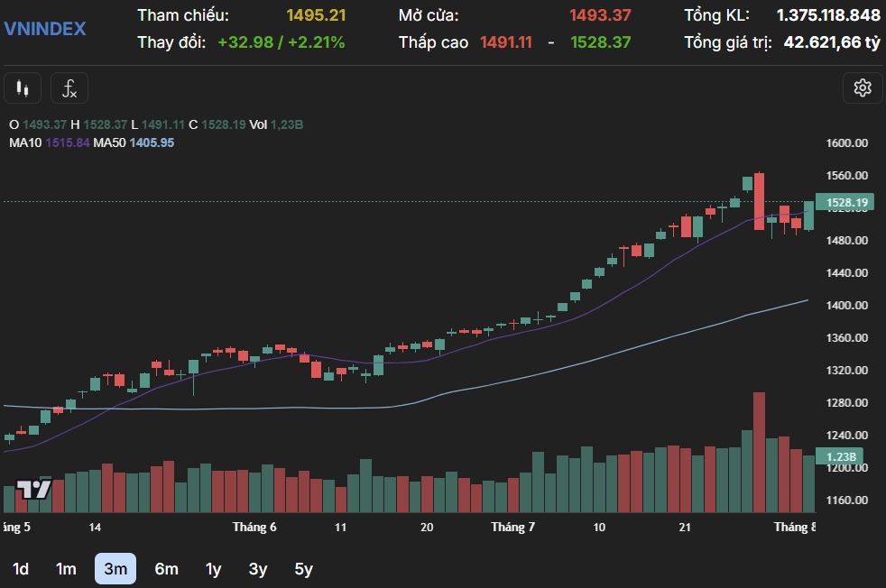Click the TradingView logo on the chart
This screenshot has width=886, height=588.
pos(34,489)
